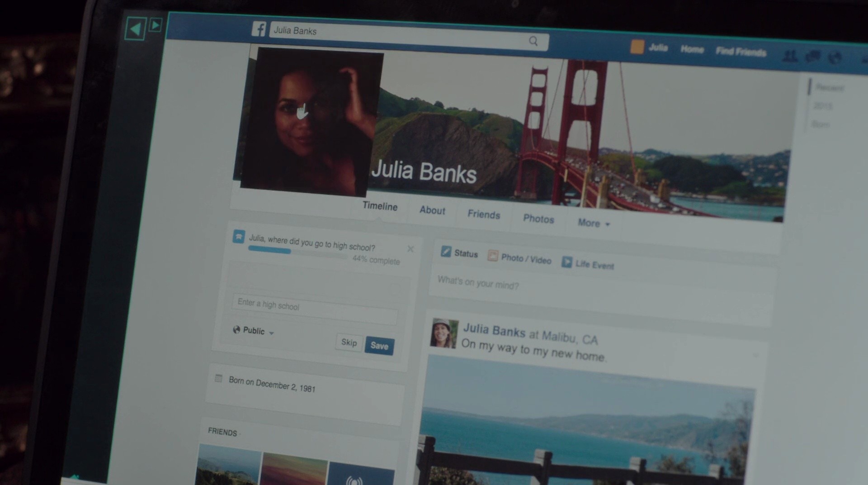Dismiss the high school prompt card
This screenshot has width=868, height=485.
point(410,249)
